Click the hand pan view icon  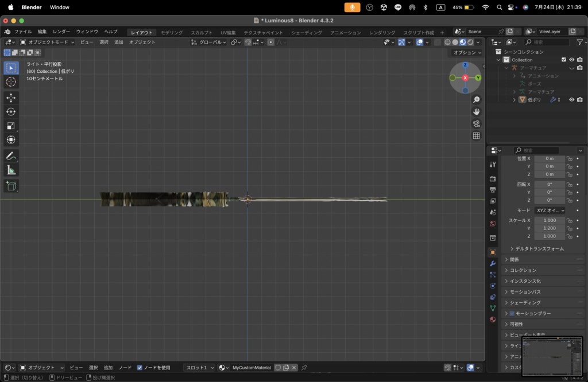click(476, 112)
